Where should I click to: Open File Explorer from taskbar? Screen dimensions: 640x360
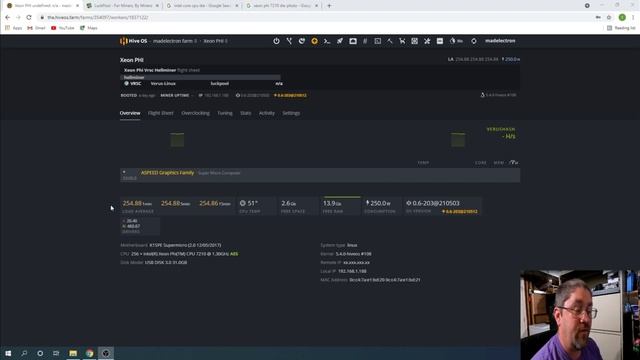[x=73, y=353]
